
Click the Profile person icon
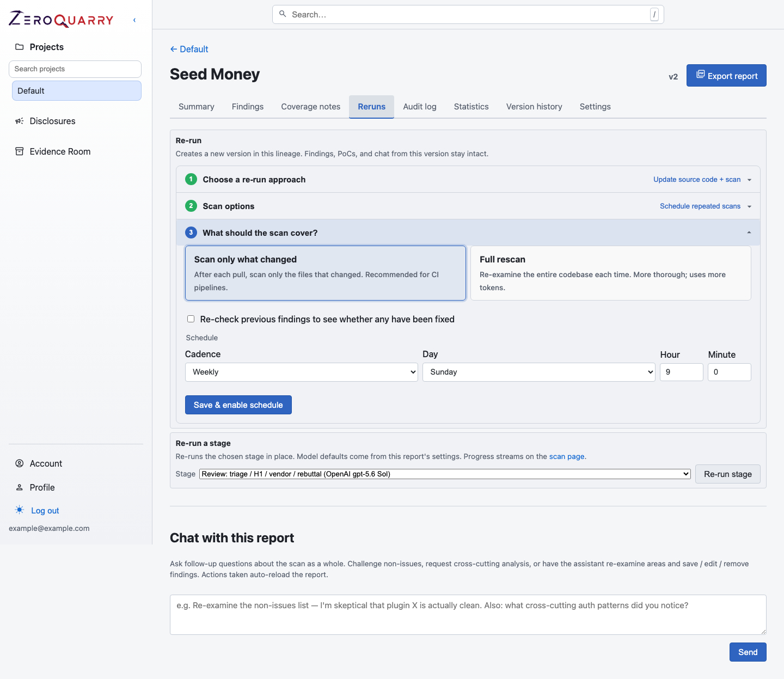(20, 487)
